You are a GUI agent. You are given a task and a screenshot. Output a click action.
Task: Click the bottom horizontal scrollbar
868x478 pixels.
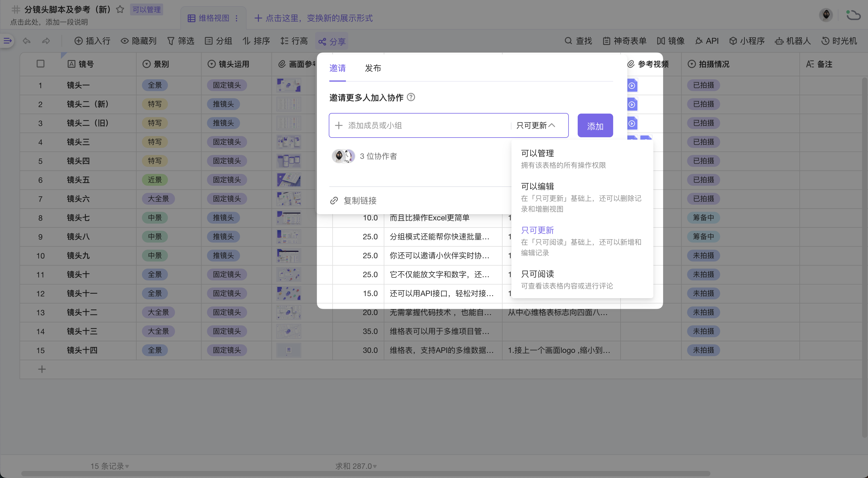366,474
